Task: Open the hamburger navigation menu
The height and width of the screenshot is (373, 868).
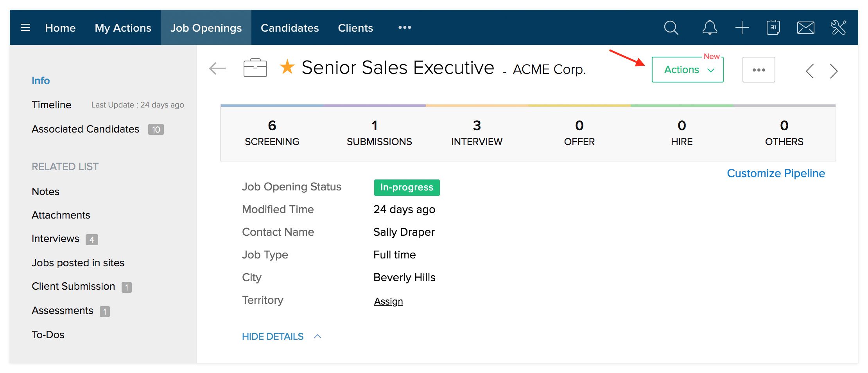Action: point(25,28)
